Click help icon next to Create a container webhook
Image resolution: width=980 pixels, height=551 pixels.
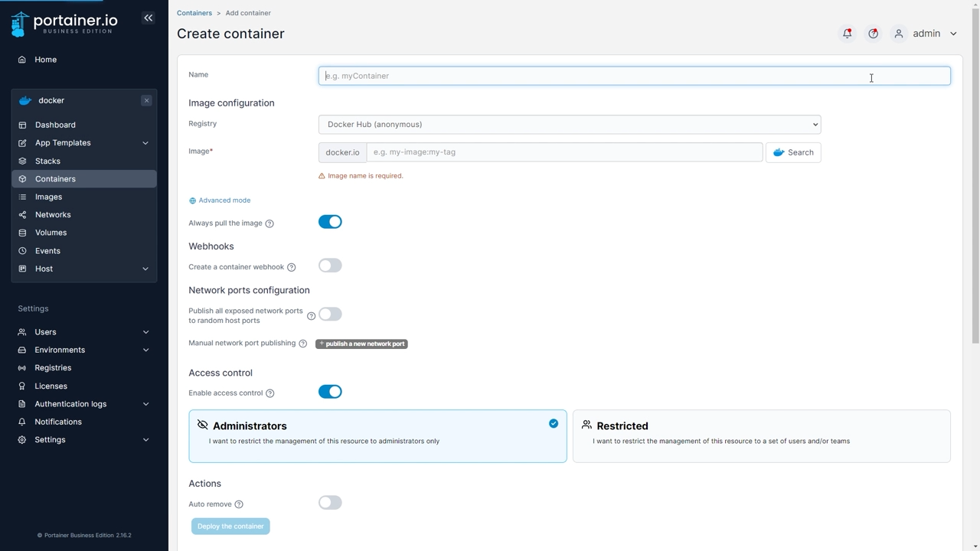(x=291, y=267)
